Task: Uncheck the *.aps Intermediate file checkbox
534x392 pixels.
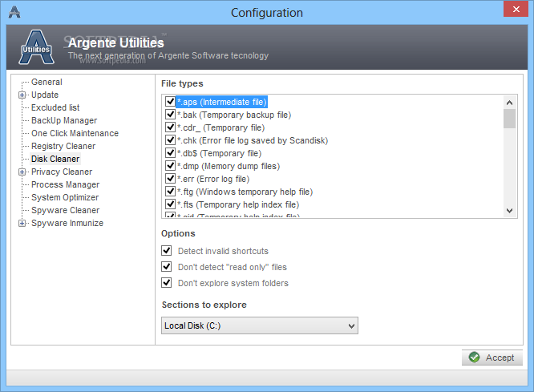Action: 170,102
